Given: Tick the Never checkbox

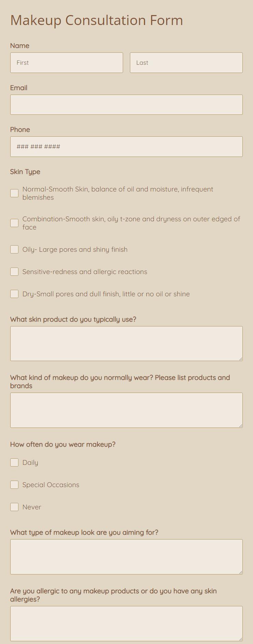Looking at the screenshot, I should 14,507.
